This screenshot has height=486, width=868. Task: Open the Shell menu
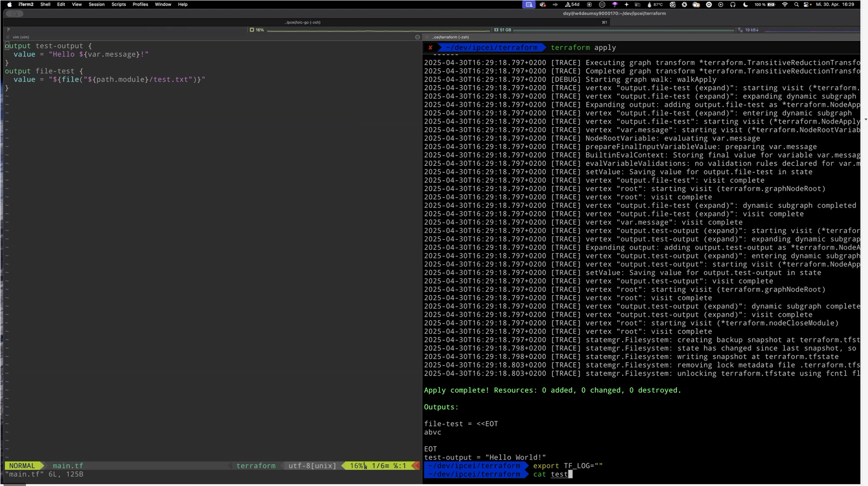click(x=45, y=4)
